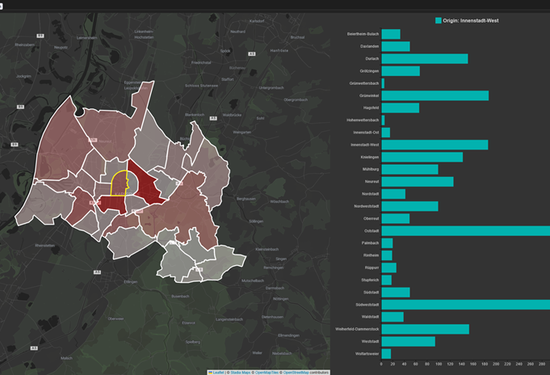Select the Oststadt bar in the chart
Screen dimensions: 550x375
pyautogui.click(x=465, y=231)
